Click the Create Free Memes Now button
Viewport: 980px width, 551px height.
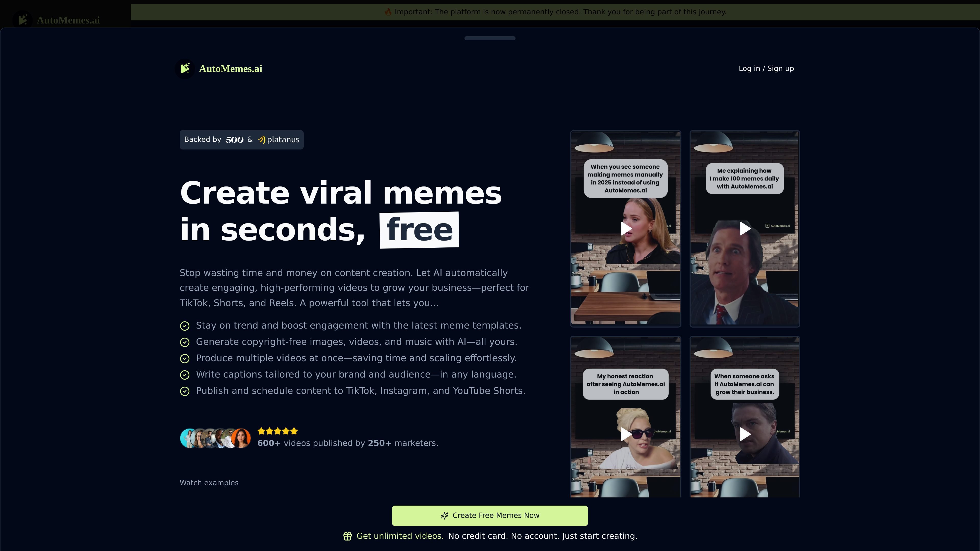click(490, 516)
